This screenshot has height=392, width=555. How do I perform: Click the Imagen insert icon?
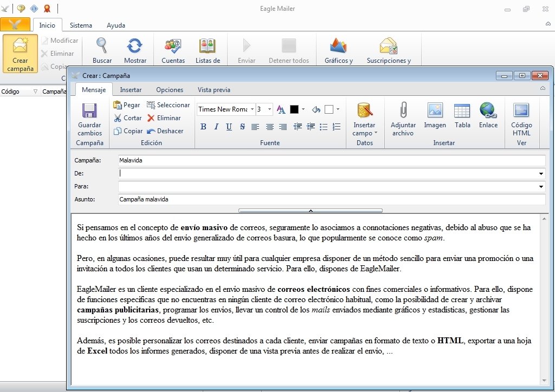point(435,110)
